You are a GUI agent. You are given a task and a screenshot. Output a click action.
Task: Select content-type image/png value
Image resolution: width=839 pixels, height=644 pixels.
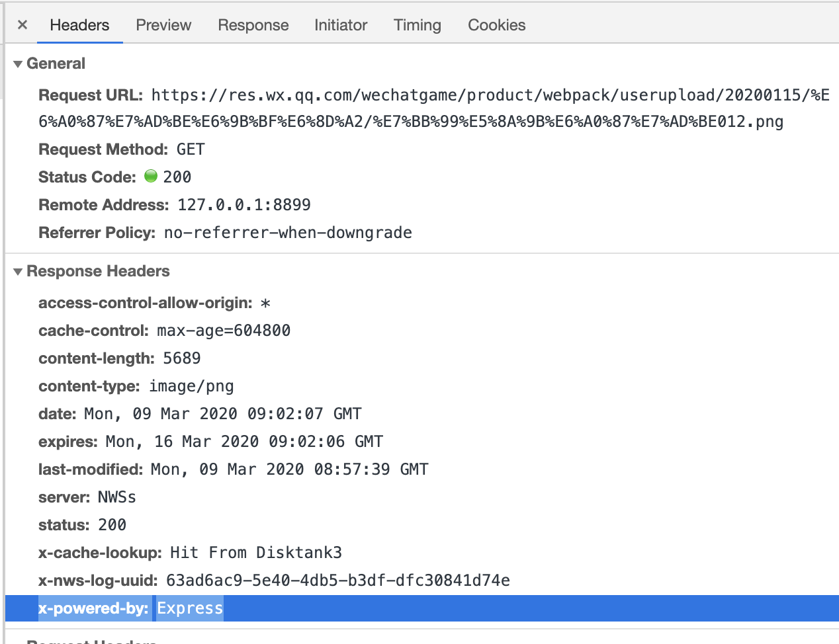click(x=191, y=386)
